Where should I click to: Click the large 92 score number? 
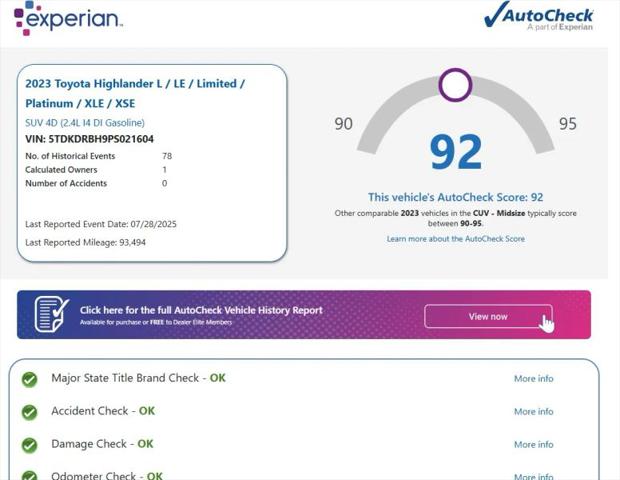coord(456,152)
